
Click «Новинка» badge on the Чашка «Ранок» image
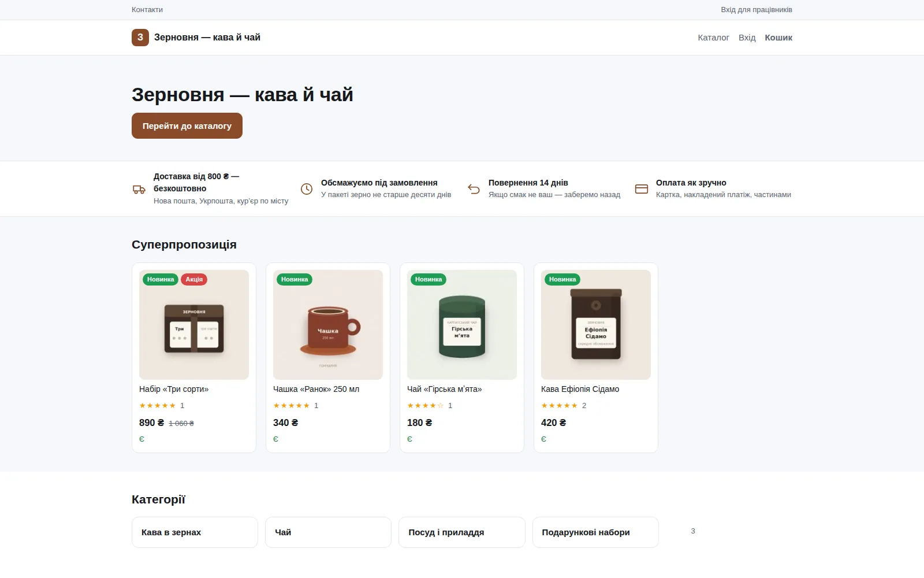pos(295,279)
